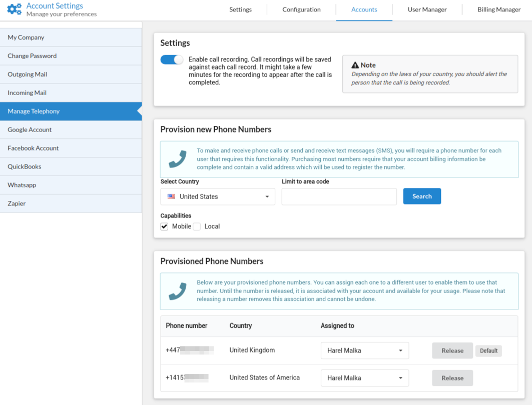Go to the Configuration tab

(x=301, y=9)
